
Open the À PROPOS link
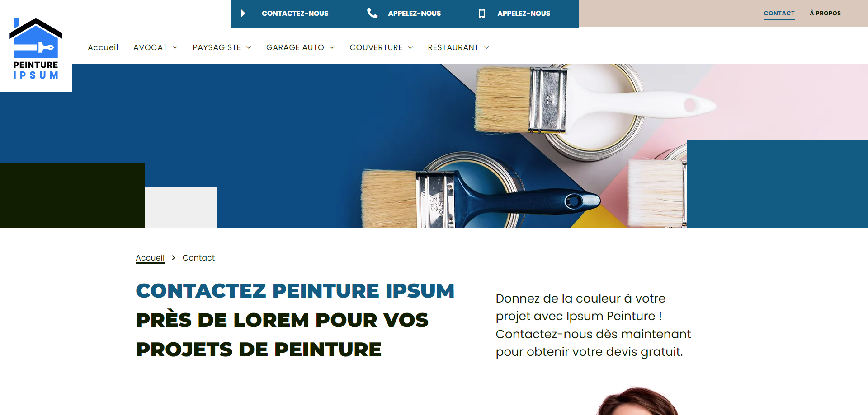(x=825, y=14)
